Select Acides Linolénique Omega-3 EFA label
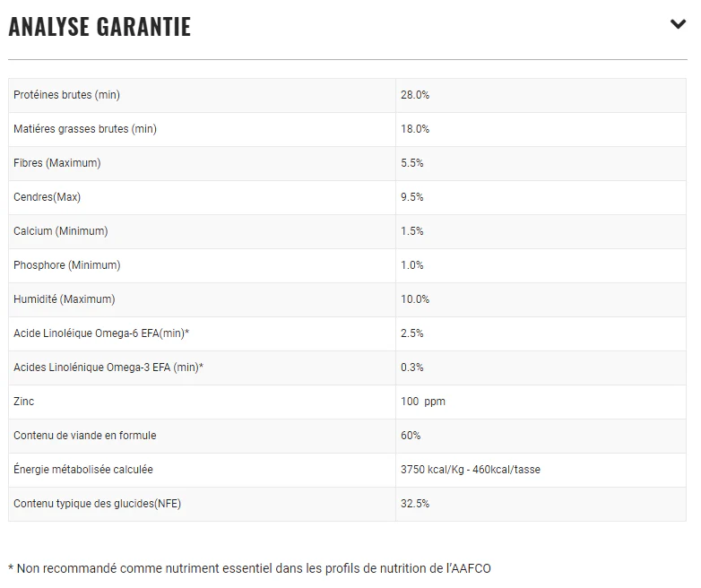Image resolution: width=701 pixels, height=588 pixels. point(108,367)
